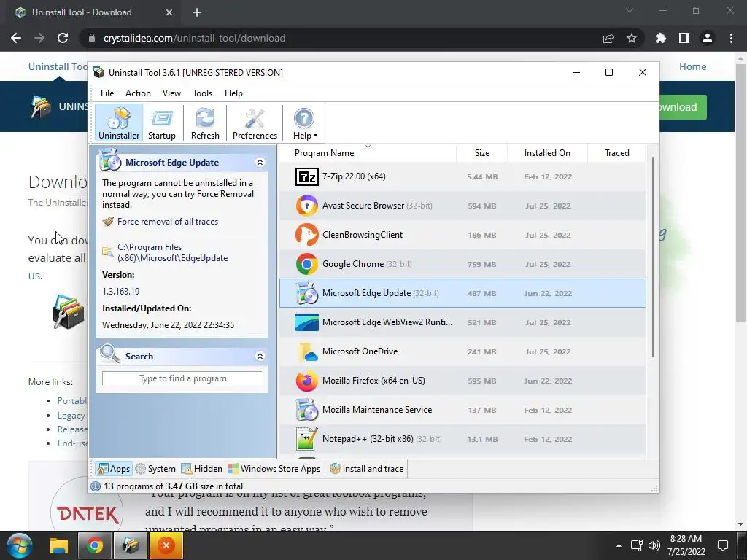
Task: Collapse the Microsoft Edge Update details panel
Action: click(260, 163)
